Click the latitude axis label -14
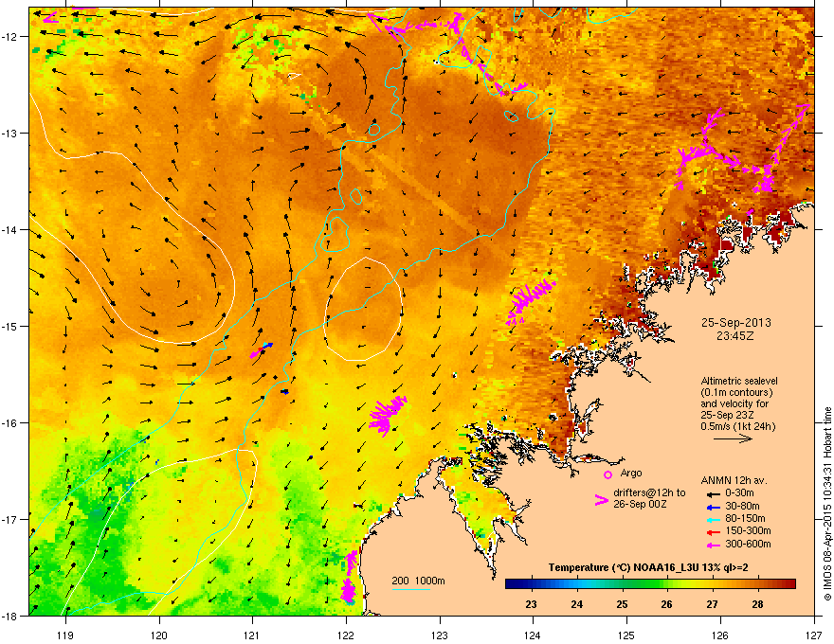The width and height of the screenshot is (834, 644). pos(9,229)
